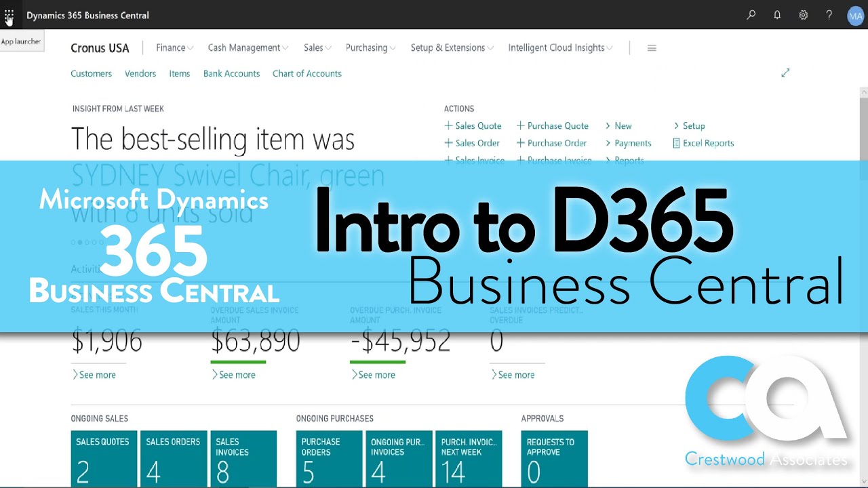Screen dimensions: 868x488
Task: Expand the Sales menu
Action: click(317, 47)
